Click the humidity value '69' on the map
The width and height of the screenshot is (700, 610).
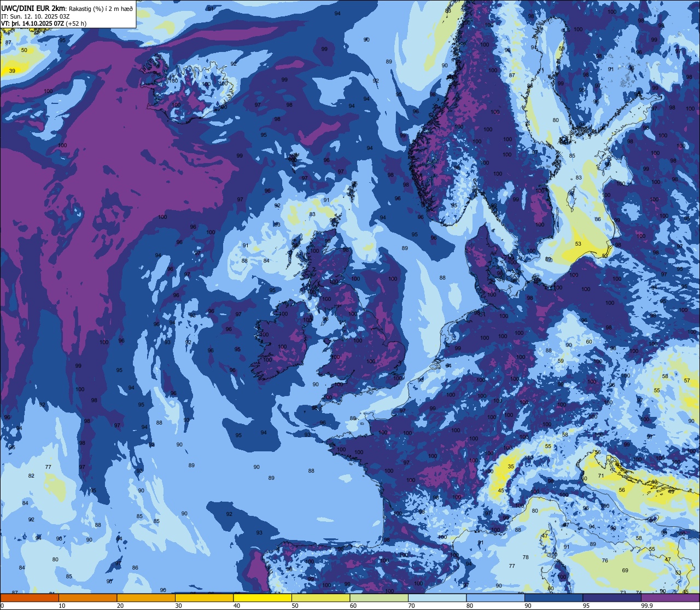pos(625,571)
